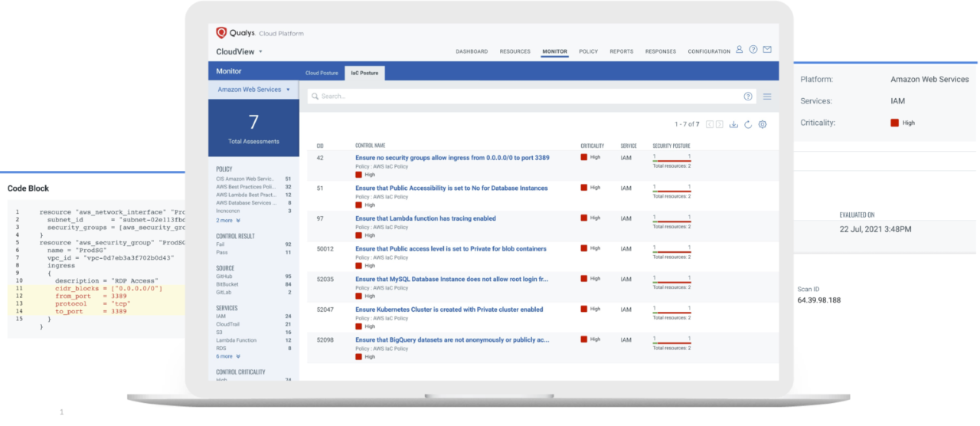The height and width of the screenshot is (426, 980).
Task: Open the mail envelope icon
Action: point(767,50)
